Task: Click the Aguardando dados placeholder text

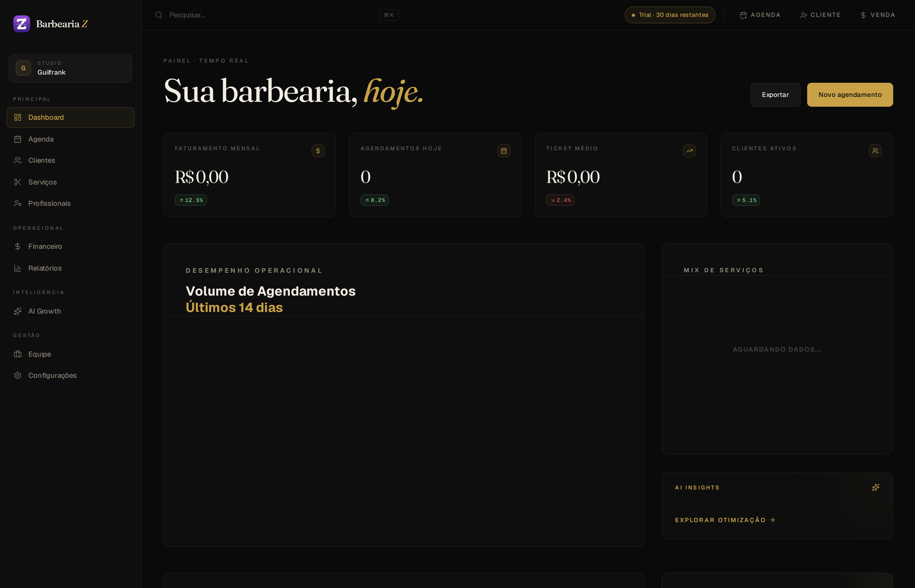Action: [777, 349]
